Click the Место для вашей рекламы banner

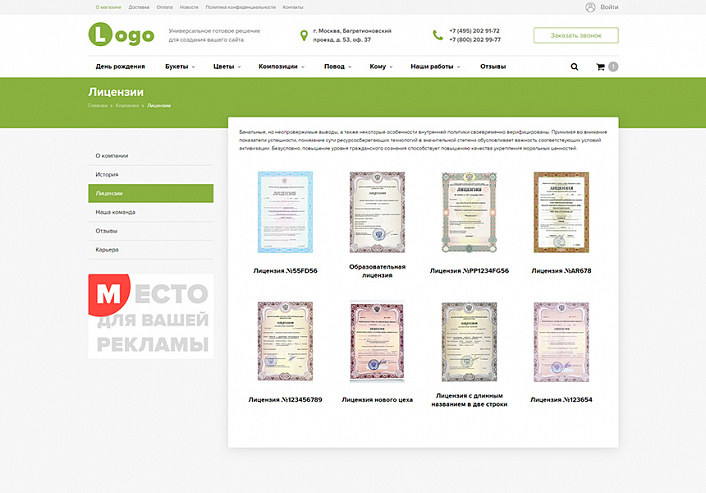[x=151, y=316]
